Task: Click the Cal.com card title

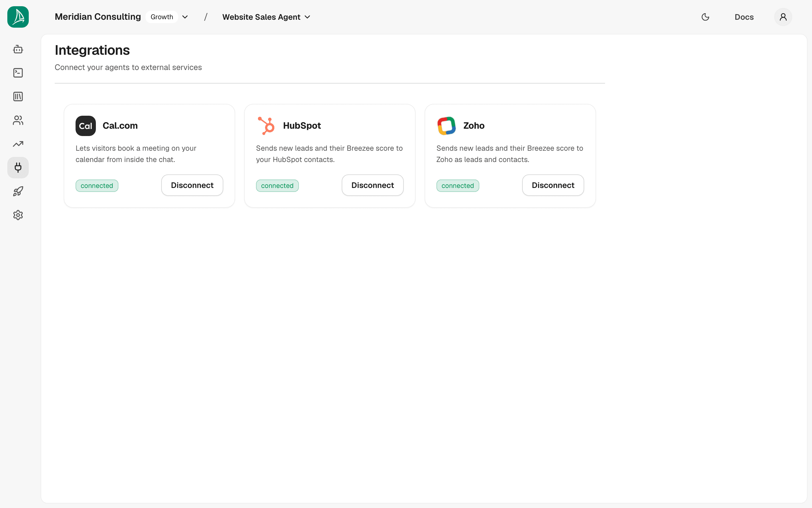Action: 120,126
